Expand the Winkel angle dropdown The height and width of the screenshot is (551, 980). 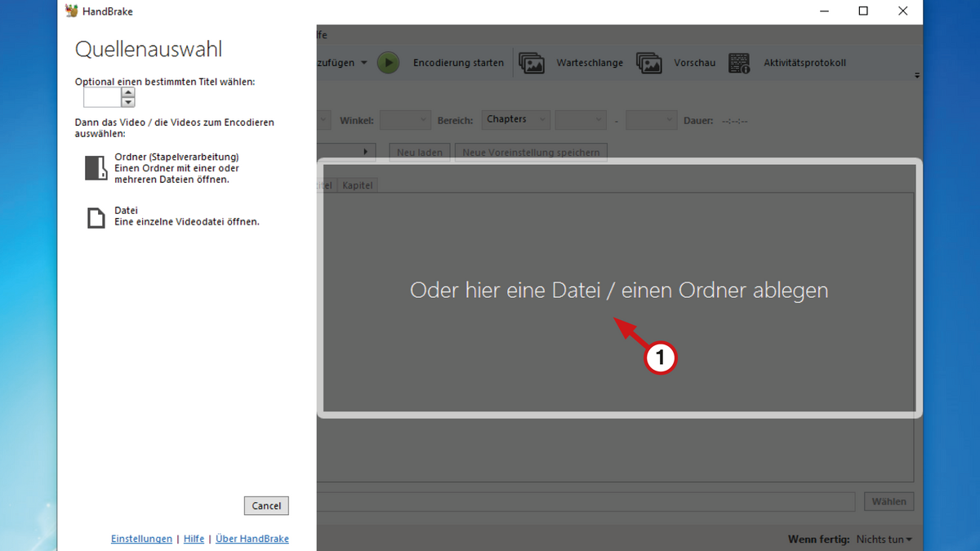(405, 120)
